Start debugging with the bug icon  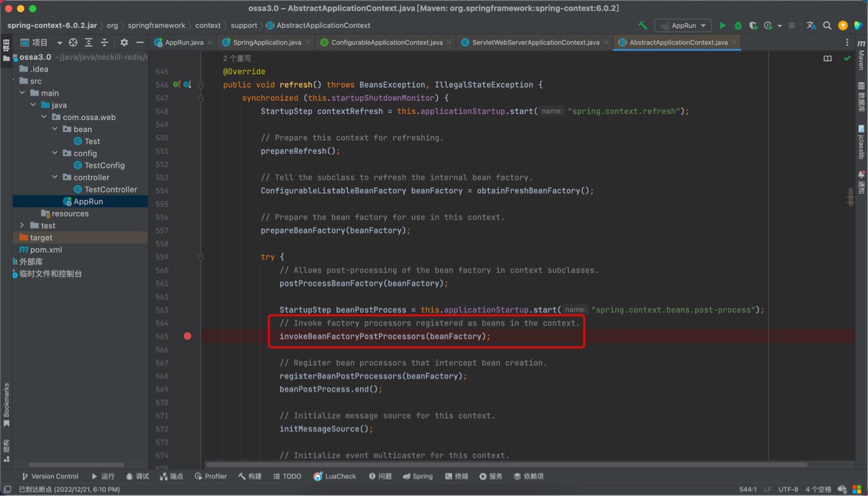[x=738, y=26]
